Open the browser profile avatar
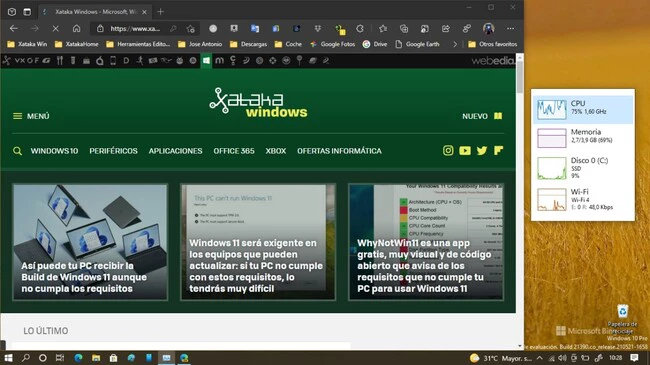The height and width of the screenshot is (365, 650). point(489,28)
